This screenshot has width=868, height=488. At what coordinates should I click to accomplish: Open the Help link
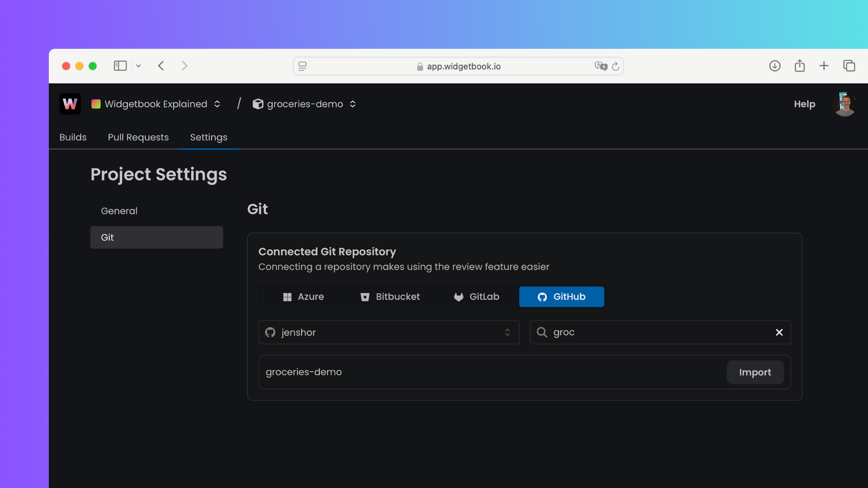[x=804, y=104]
